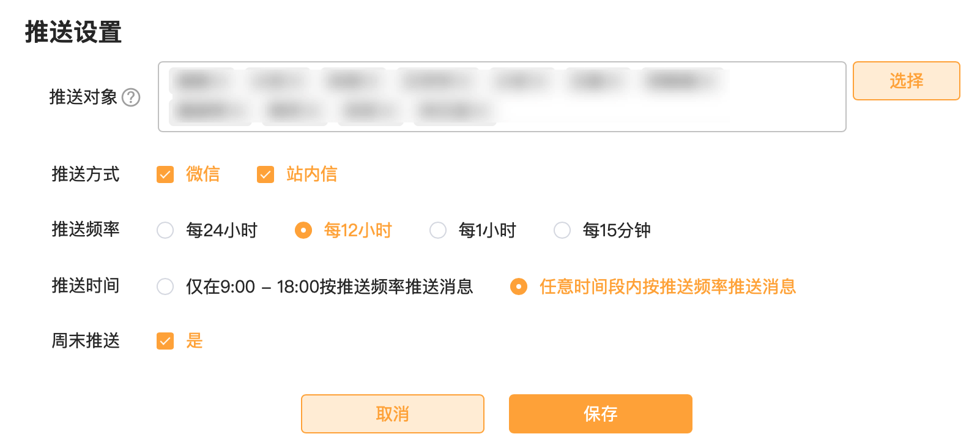
Task: Choose 任意时间段内按推送频率推送消息 option
Action: 519,287
